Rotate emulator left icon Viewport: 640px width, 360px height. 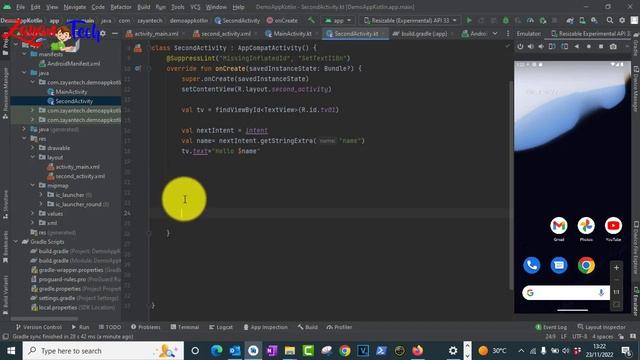click(x=552, y=47)
